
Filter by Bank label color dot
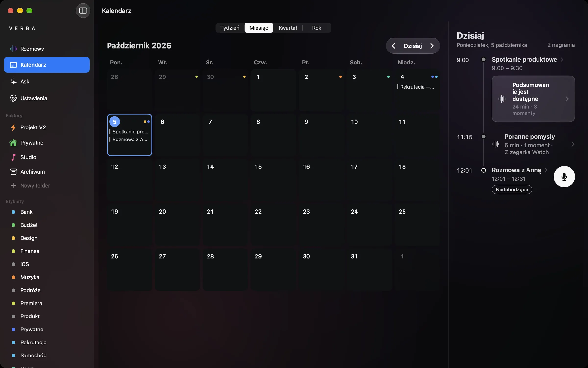click(x=13, y=212)
